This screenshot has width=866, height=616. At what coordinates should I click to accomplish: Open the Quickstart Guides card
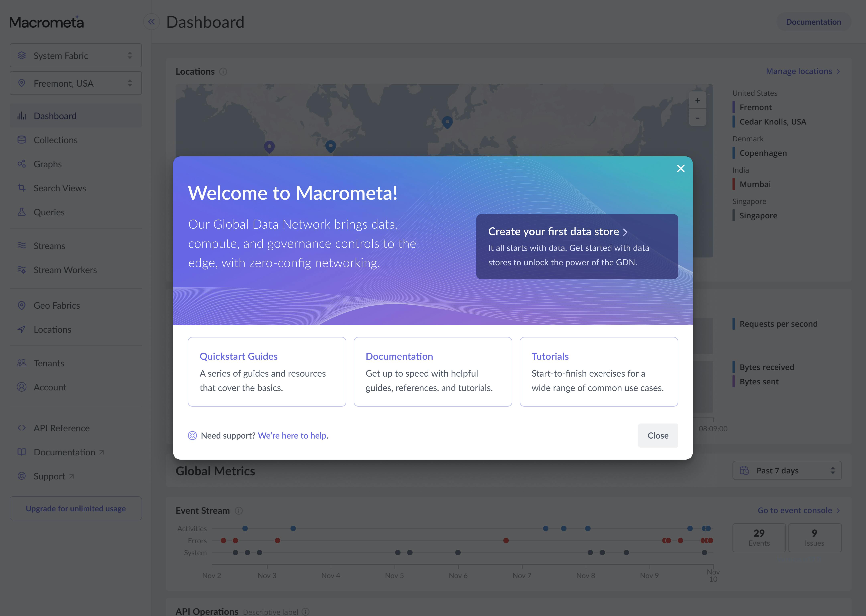tap(267, 372)
